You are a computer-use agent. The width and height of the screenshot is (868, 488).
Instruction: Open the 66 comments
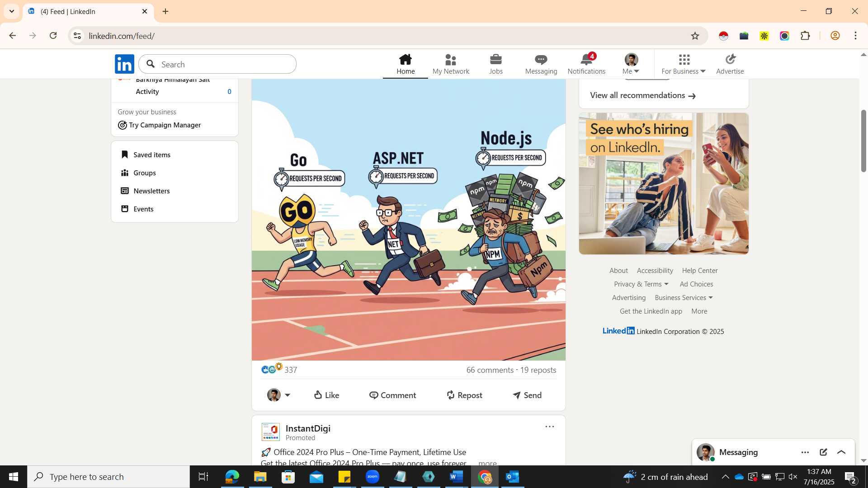pyautogui.click(x=490, y=370)
